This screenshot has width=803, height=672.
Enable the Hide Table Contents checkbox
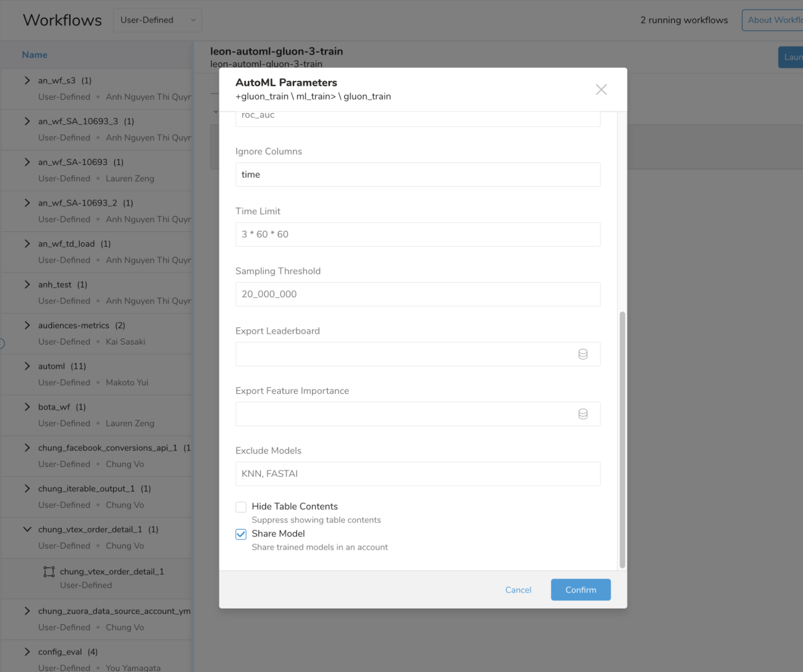(241, 507)
